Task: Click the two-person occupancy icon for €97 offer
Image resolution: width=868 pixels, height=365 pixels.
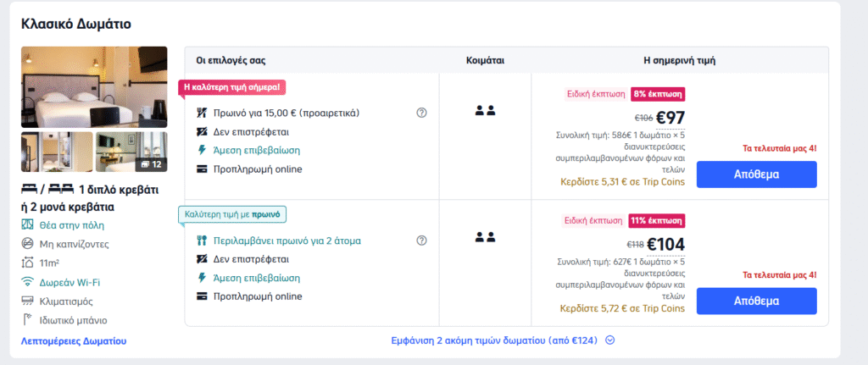Action: click(x=485, y=110)
